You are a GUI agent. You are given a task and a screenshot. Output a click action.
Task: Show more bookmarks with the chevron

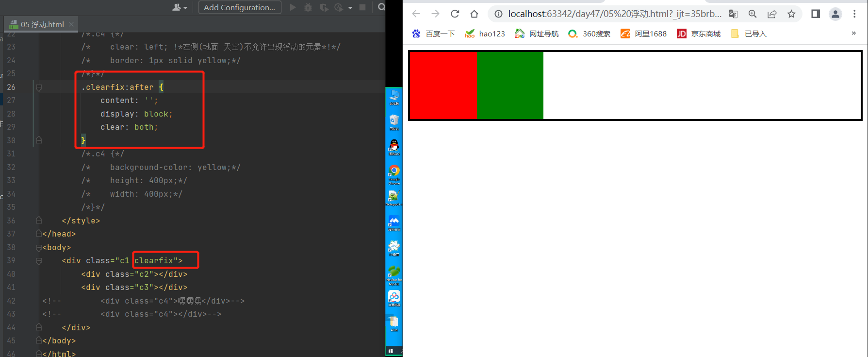click(854, 33)
